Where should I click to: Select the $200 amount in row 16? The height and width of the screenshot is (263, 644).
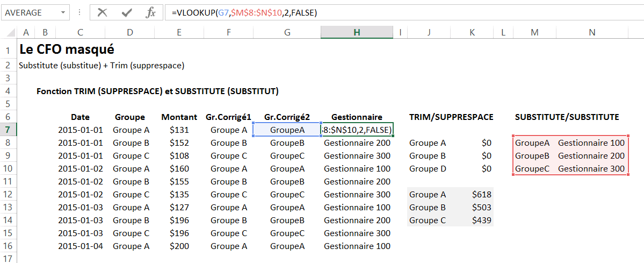coord(179,246)
